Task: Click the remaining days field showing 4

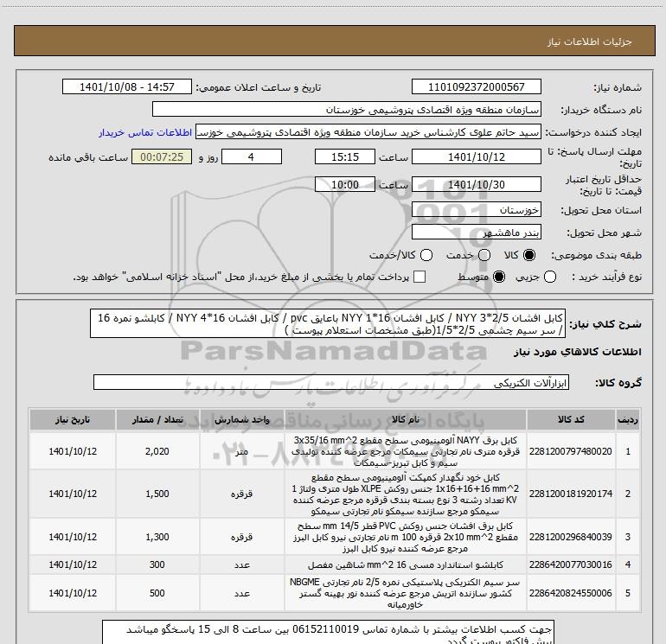Action: click(252, 157)
